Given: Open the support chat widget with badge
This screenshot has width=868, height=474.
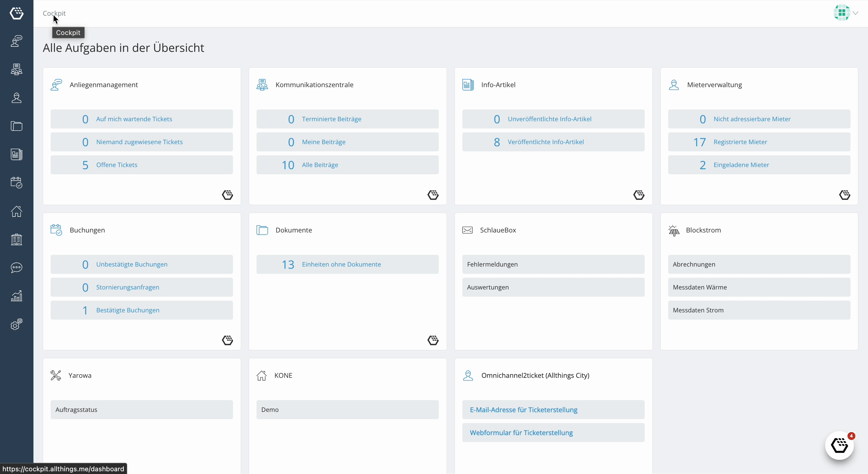Looking at the screenshot, I should (839, 445).
